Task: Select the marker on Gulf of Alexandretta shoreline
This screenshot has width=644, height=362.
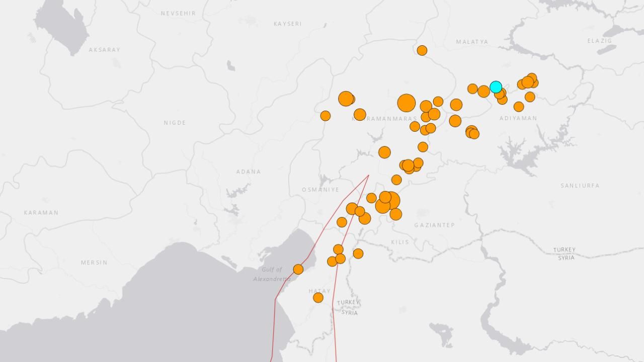Action: (298, 269)
